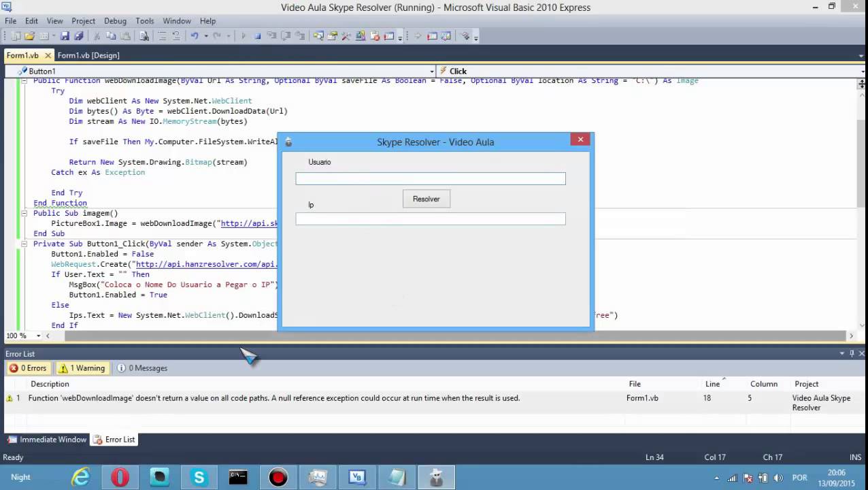Collapse the imagem sub outline

pos(24,213)
